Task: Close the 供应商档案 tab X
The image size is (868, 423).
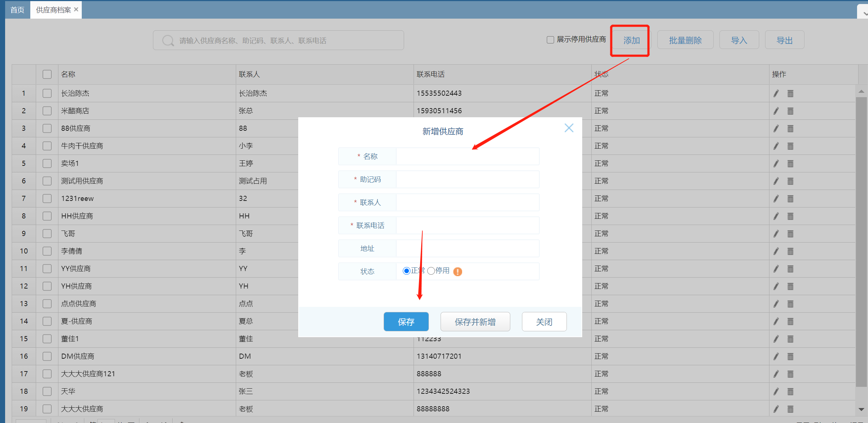Action: click(76, 9)
